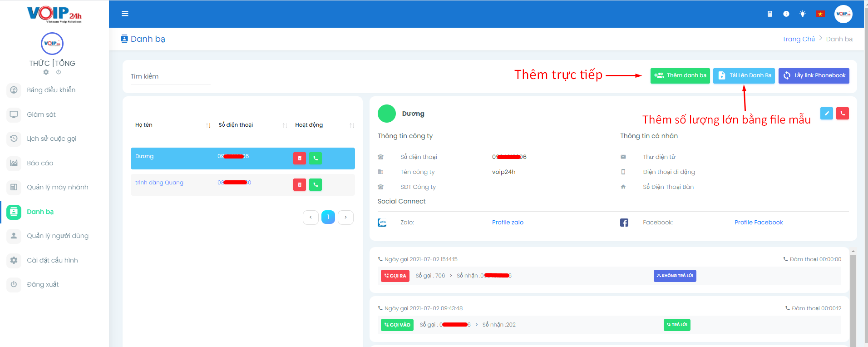The image size is (868, 347).
Task: Toggle the light bulb theme icon
Action: pos(803,14)
